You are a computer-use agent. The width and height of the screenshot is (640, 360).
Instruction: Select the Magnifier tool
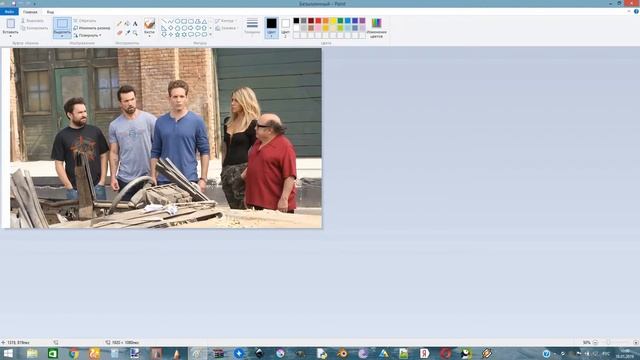[135, 32]
